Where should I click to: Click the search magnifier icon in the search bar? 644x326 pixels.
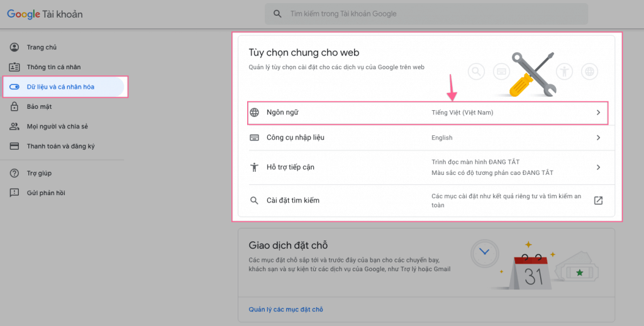(x=277, y=14)
